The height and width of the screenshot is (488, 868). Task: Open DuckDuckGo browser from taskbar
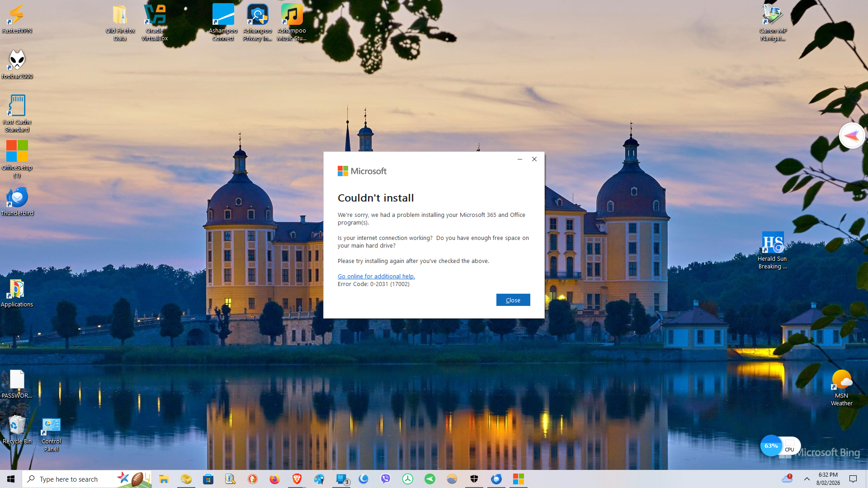point(252,479)
